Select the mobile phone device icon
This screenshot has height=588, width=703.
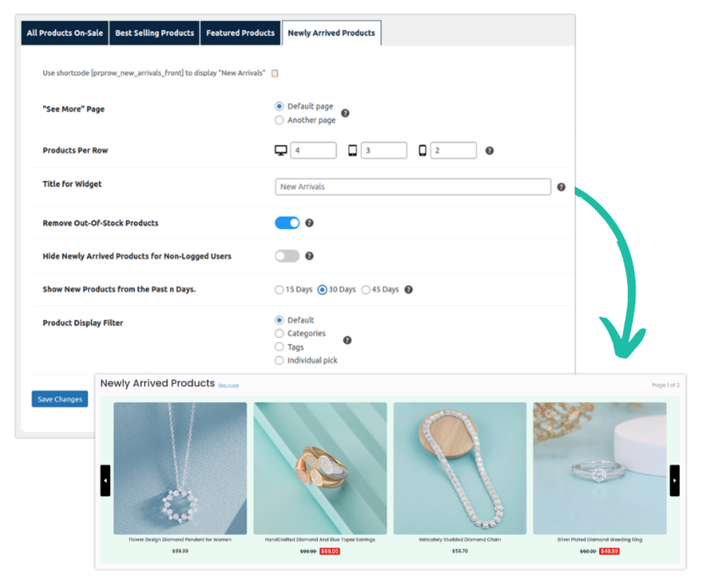pyautogui.click(x=421, y=149)
